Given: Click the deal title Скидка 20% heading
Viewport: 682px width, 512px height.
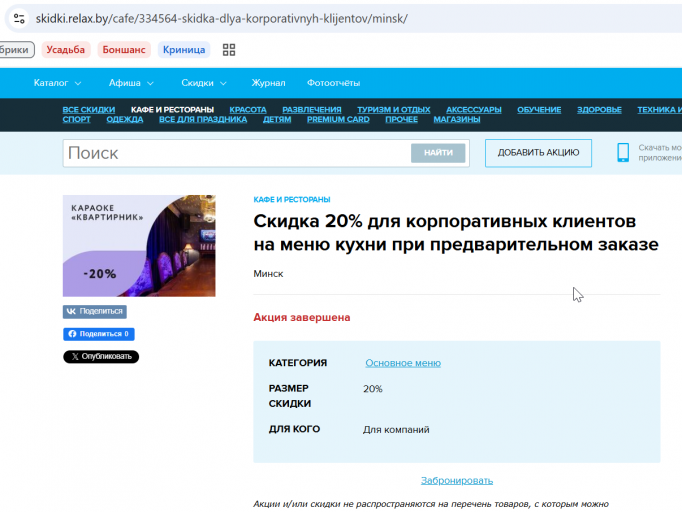Looking at the screenshot, I should (x=456, y=233).
